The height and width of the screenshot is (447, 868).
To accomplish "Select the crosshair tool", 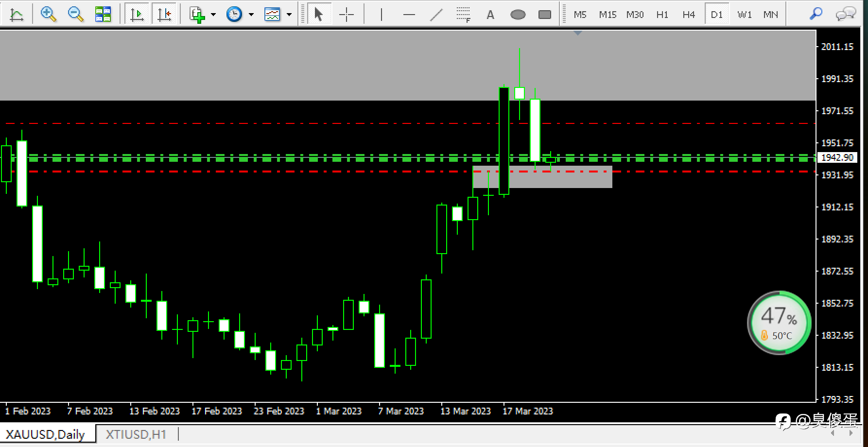I will 347,15.
